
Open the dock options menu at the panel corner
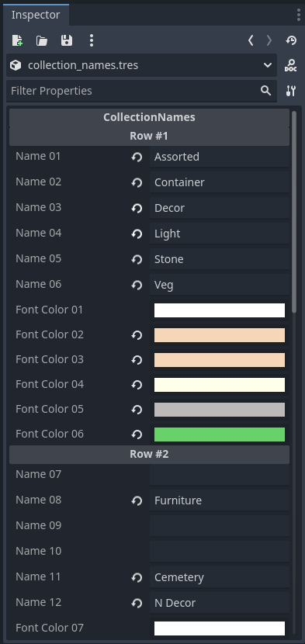coord(299,15)
